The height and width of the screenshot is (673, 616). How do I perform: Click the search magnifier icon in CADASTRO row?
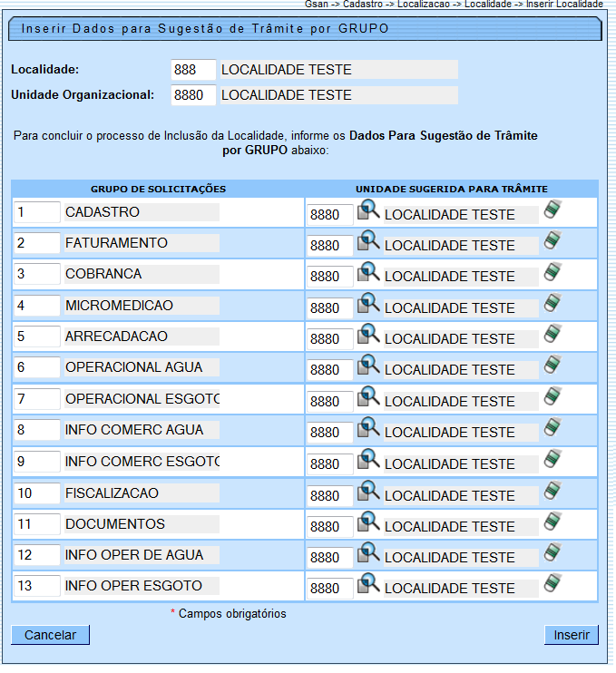pyautogui.click(x=367, y=210)
